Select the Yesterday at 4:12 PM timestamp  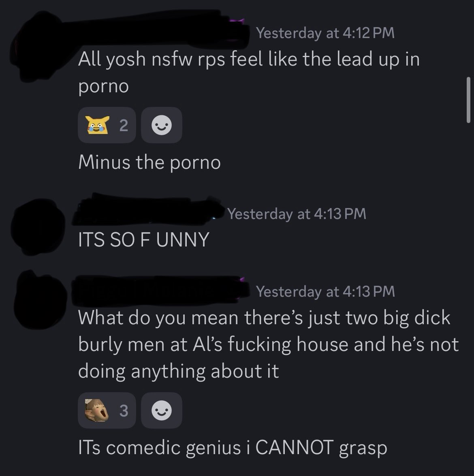325,33
